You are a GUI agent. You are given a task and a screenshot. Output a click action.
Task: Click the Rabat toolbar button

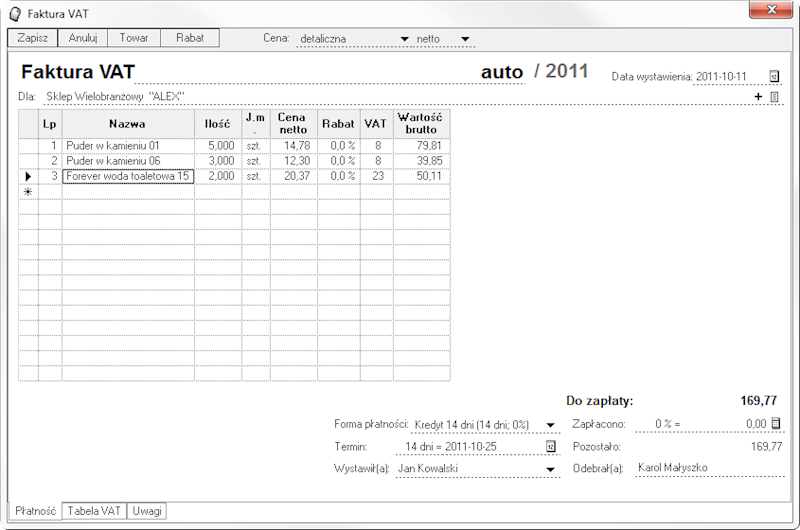(x=190, y=37)
